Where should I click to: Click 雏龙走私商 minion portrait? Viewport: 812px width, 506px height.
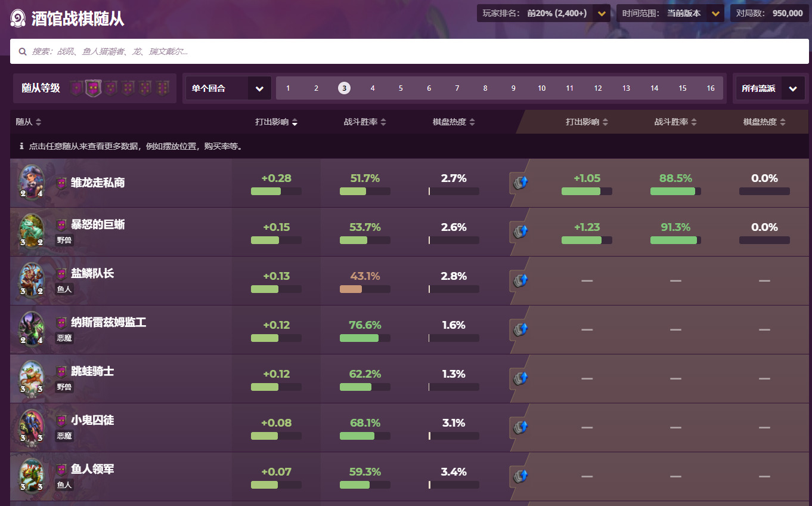(x=32, y=182)
